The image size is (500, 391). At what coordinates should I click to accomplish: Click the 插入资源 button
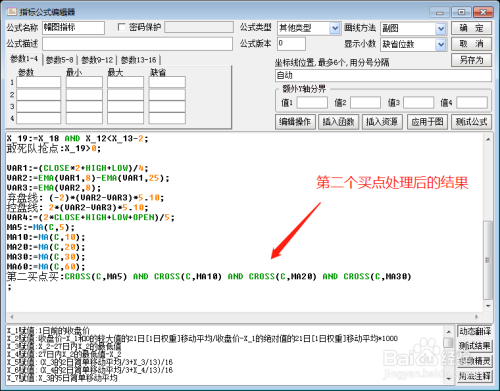[382, 122]
